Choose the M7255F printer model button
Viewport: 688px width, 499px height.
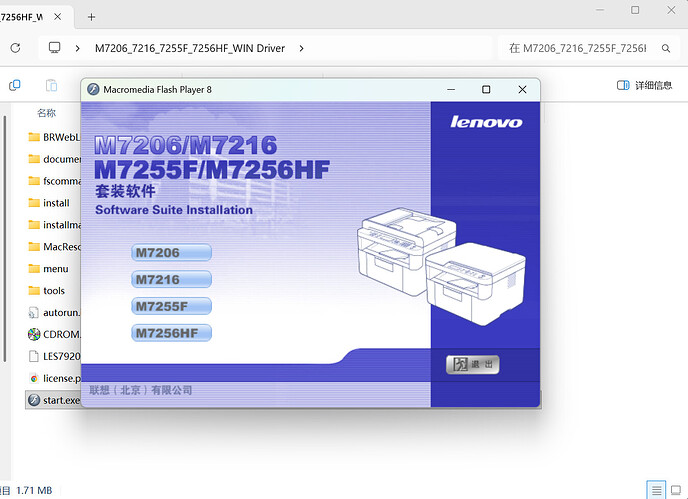pyautogui.click(x=171, y=306)
